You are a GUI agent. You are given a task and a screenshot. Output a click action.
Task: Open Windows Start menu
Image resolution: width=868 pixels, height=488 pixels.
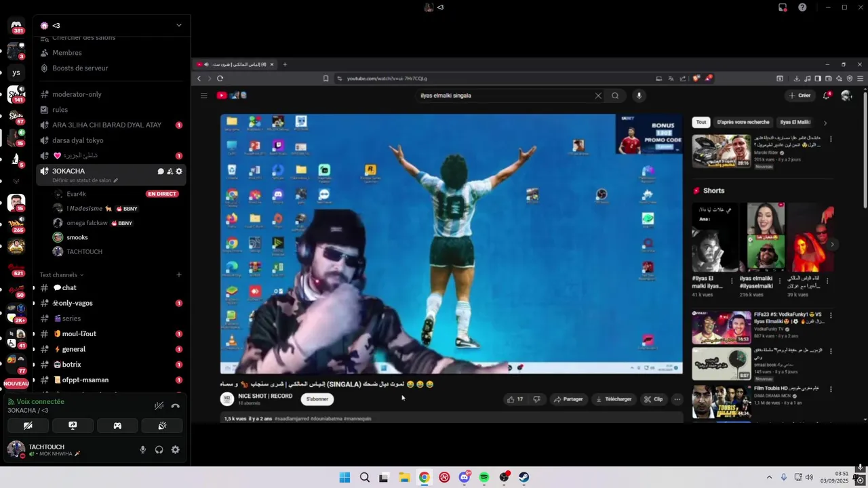pos(344,477)
